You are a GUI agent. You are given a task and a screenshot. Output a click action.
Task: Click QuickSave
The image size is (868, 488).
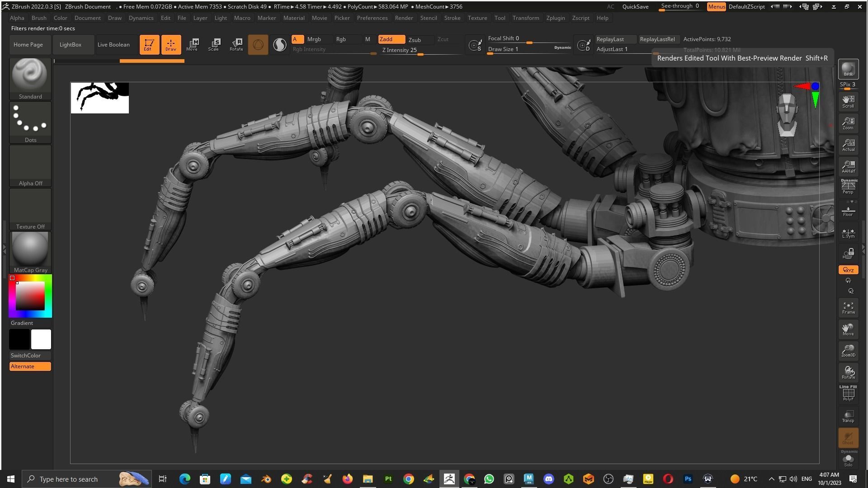click(635, 7)
